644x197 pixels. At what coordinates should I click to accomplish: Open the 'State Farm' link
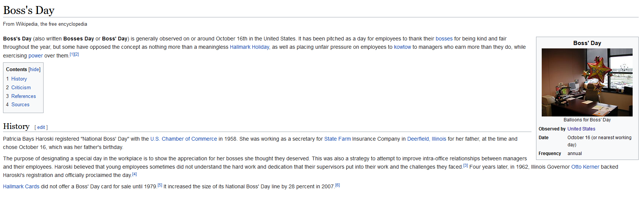(x=338, y=139)
